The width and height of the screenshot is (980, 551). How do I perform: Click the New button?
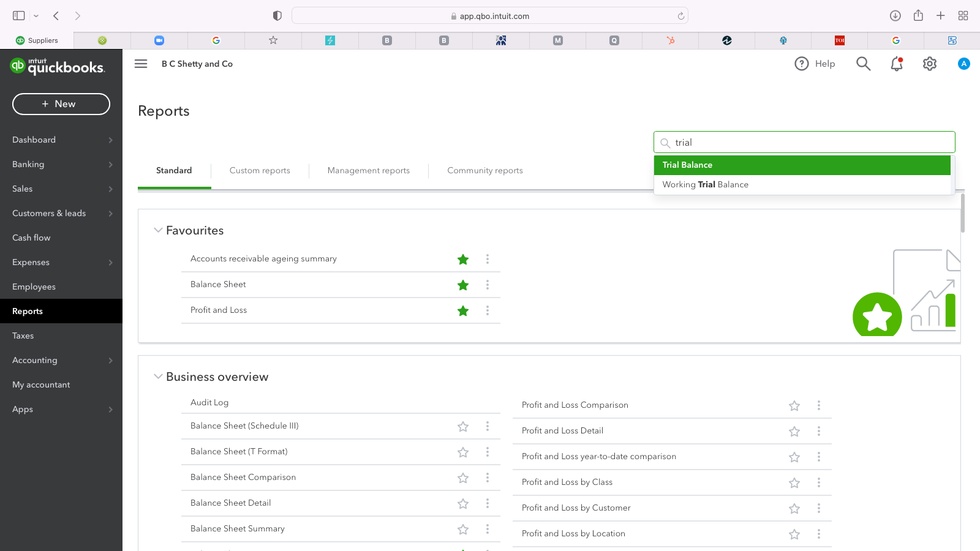click(61, 104)
